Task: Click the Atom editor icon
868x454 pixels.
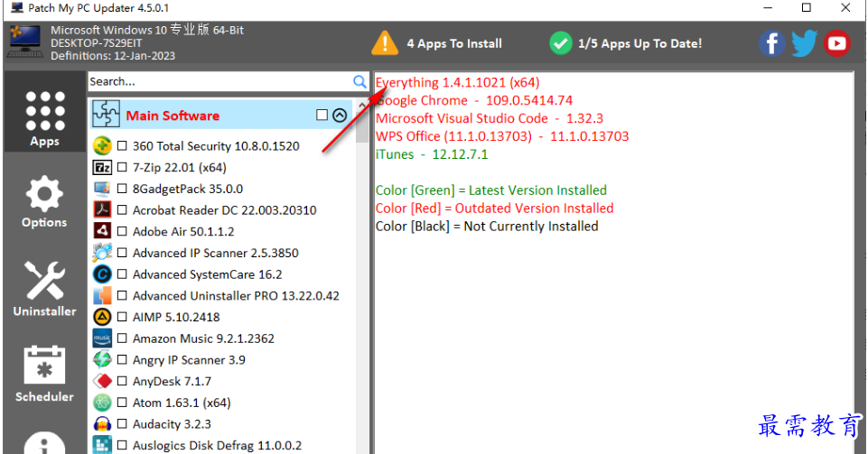Action: click(102, 403)
